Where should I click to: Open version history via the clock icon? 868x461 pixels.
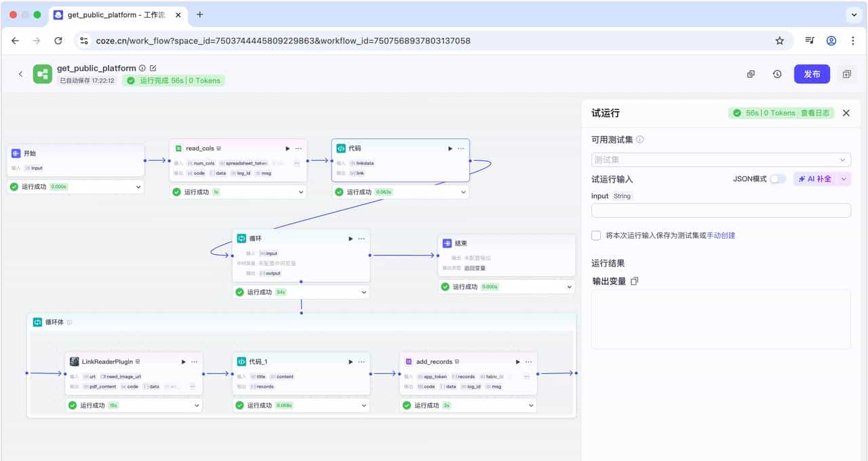(x=777, y=74)
